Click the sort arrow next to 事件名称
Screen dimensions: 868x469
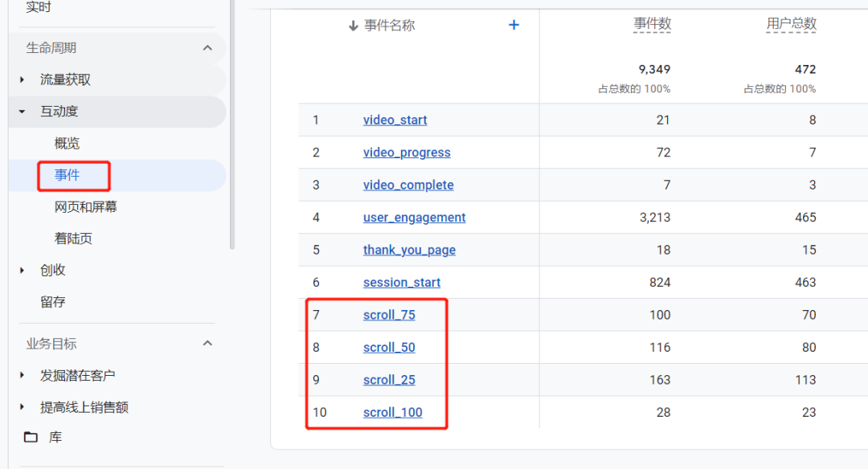click(x=353, y=26)
